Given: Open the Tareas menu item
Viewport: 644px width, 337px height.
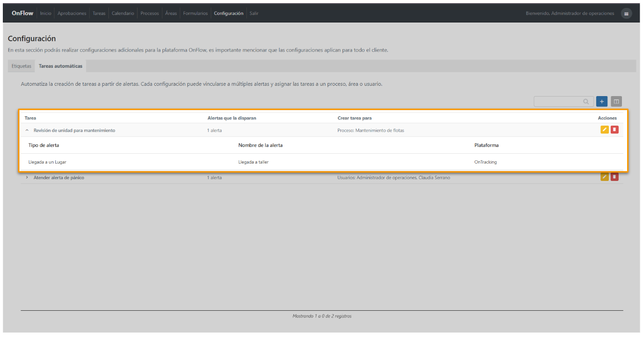Looking at the screenshot, I should point(99,13).
